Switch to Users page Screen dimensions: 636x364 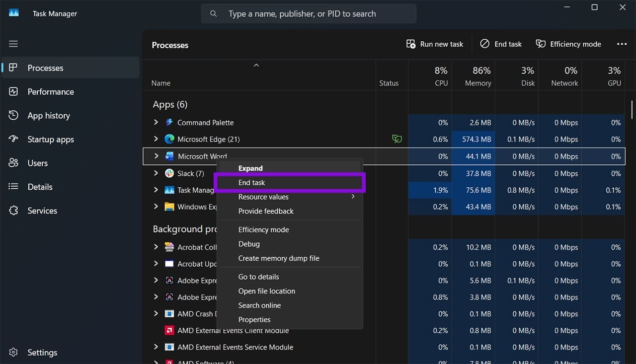[x=70, y=163]
